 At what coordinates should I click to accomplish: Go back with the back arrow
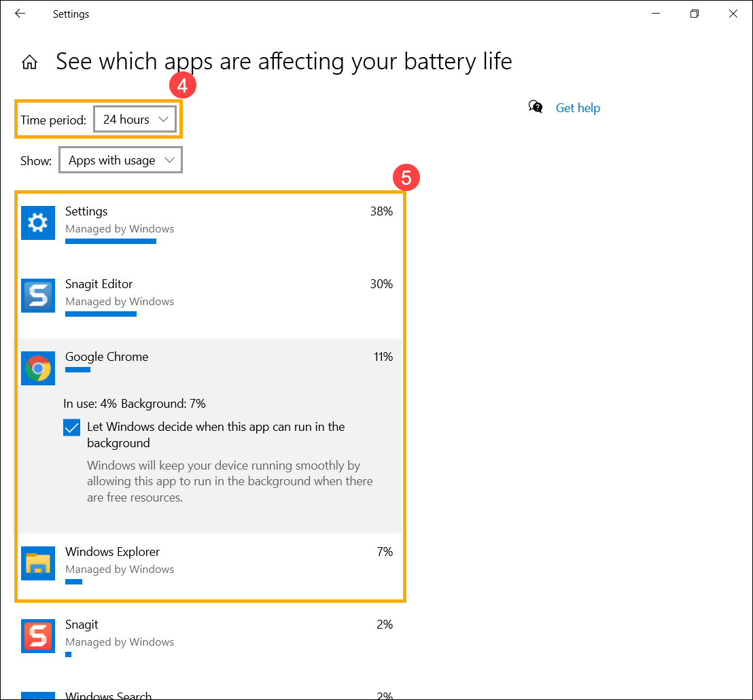tap(20, 14)
